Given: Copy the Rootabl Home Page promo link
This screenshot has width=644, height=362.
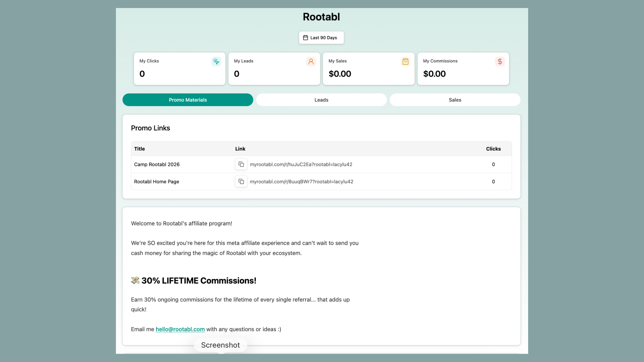Looking at the screenshot, I should tap(241, 181).
